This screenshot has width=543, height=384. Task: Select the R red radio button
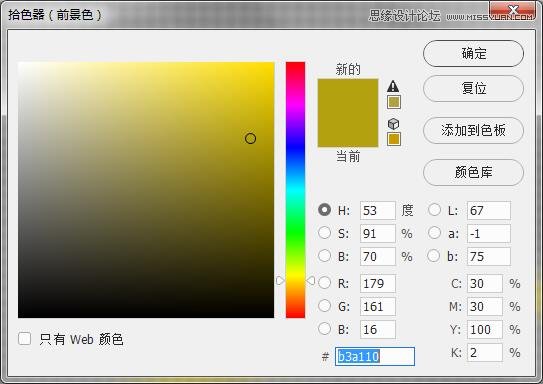click(324, 283)
